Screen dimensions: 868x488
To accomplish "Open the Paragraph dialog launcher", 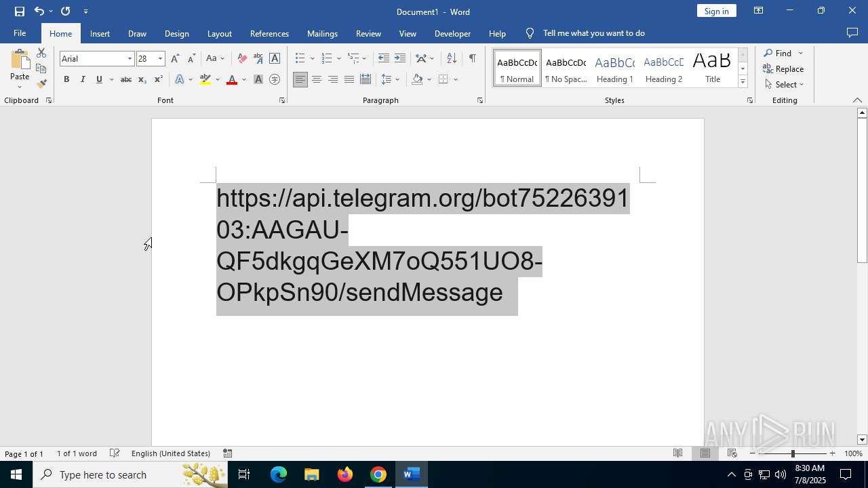I will 480,100.
